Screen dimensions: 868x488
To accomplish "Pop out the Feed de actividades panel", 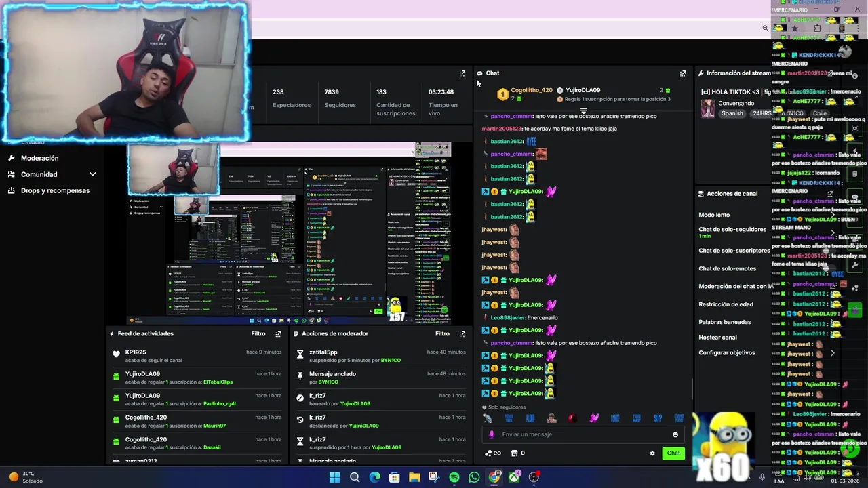I will (x=278, y=334).
